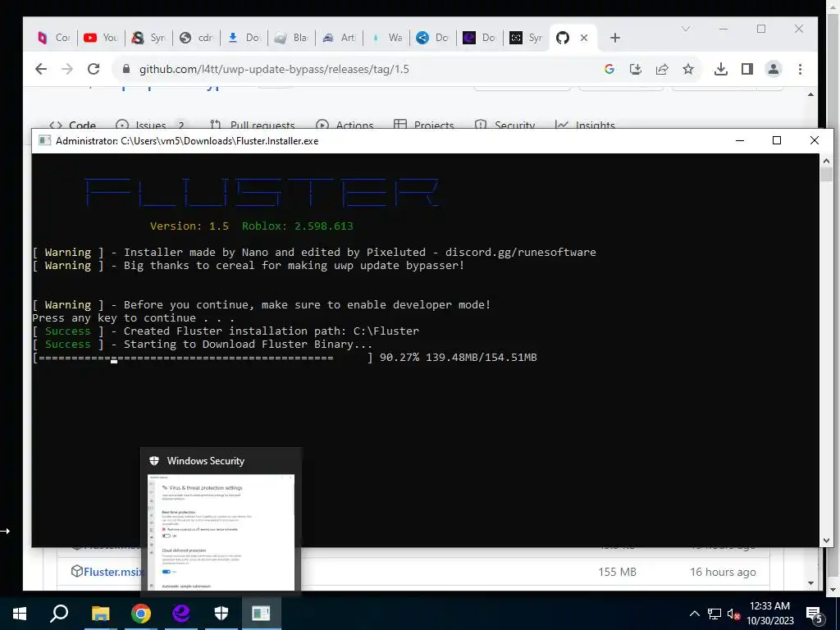Open Chrome profile avatar

point(774,69)
